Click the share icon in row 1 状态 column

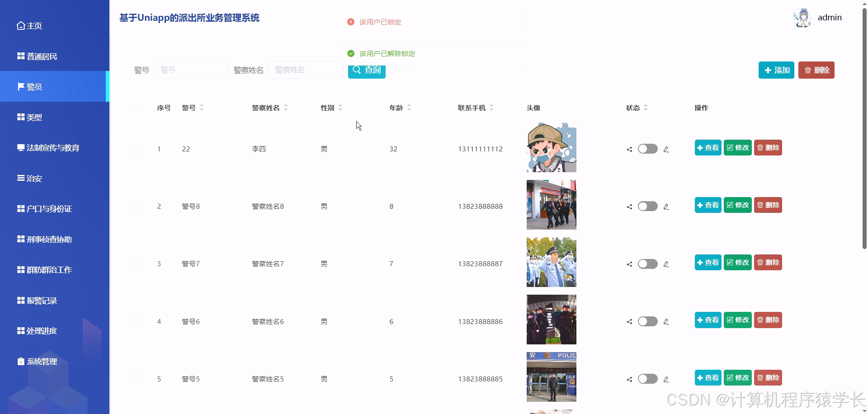tap(628, 149)
